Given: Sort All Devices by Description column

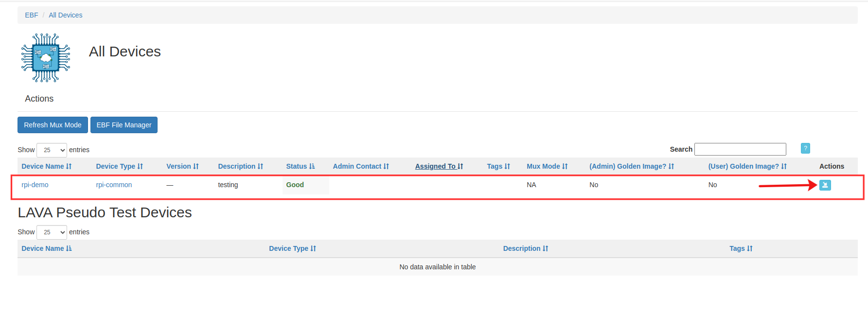Looking at the screenshot, I should point(241,166).
